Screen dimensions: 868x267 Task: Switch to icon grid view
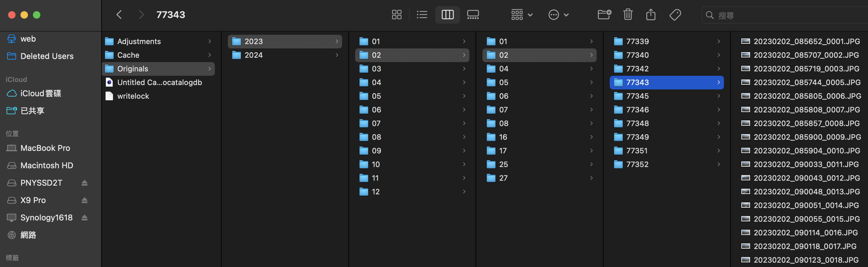[x=397, y=15]
